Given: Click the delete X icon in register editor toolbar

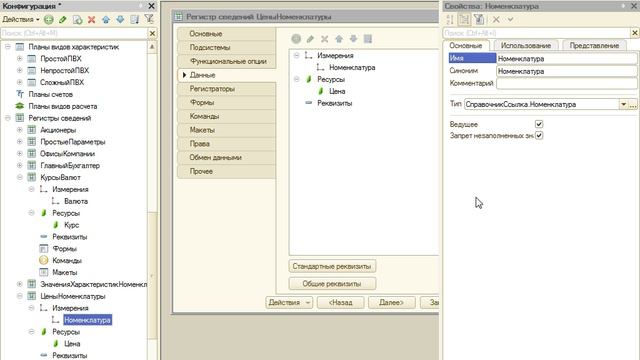Looking at the screenshot, I should (324, 39).
